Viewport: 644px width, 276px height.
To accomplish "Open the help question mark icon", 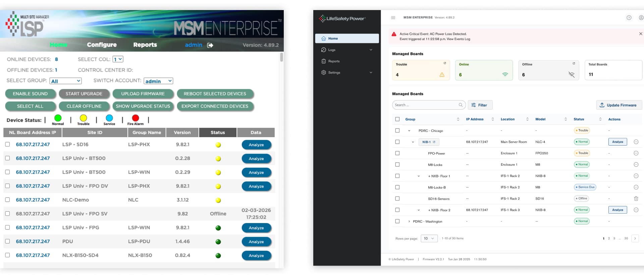I will click(x=629, y=18).
